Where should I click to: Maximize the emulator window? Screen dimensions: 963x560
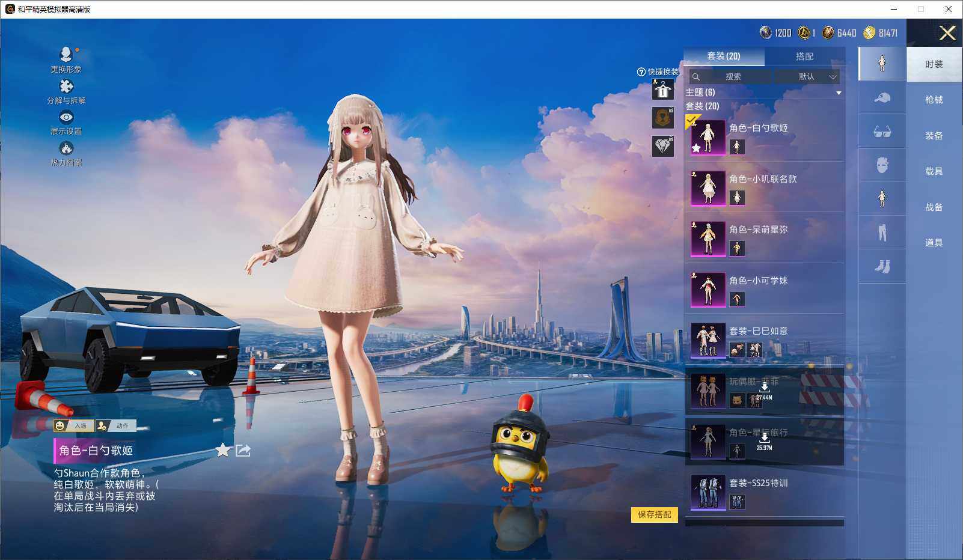coord(921,9)
